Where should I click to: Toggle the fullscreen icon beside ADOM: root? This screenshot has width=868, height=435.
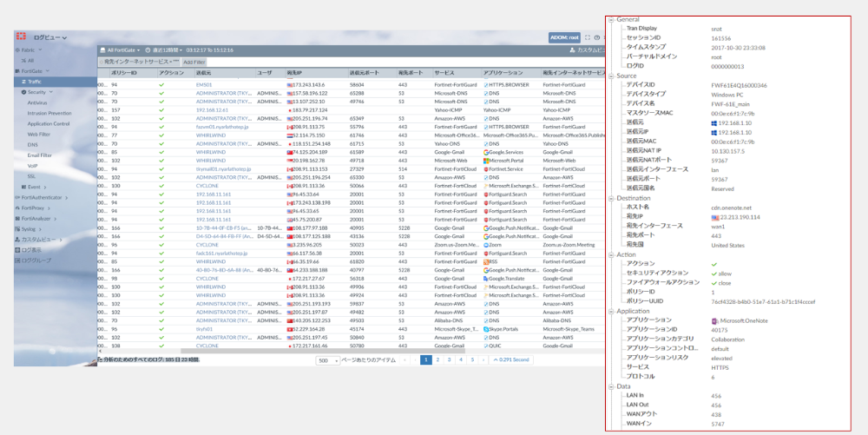pyautogui.click(x=588, y=37)
